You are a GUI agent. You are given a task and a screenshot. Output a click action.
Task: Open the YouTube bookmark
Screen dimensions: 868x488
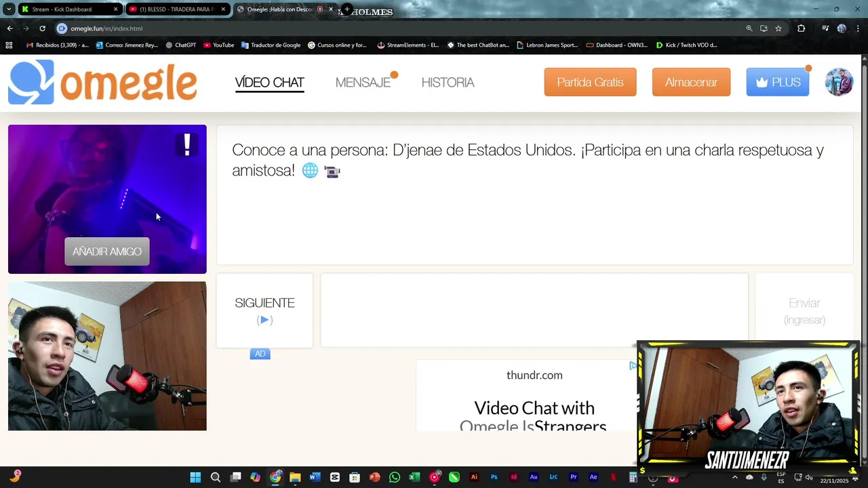(218, 45)
